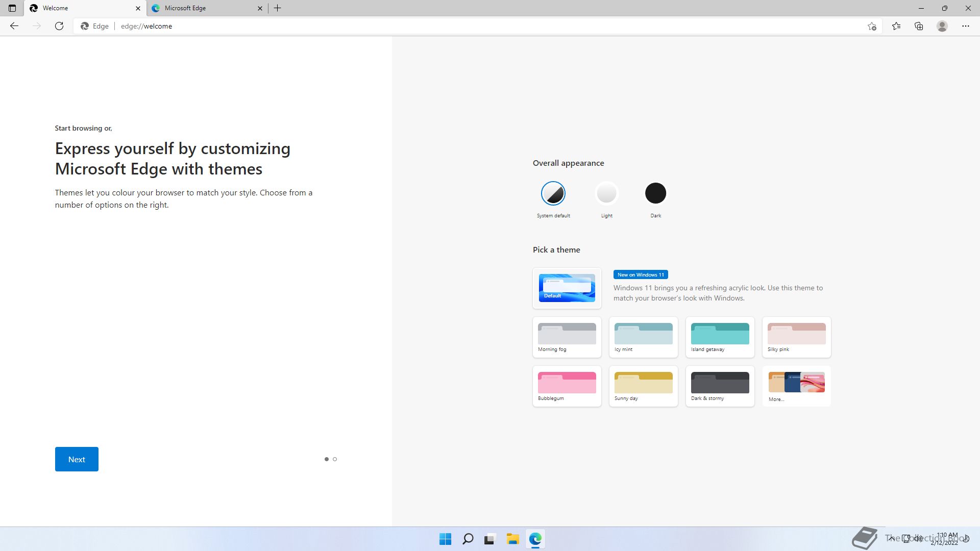
Task: Open the Collections icon
Action: [919, 26]
